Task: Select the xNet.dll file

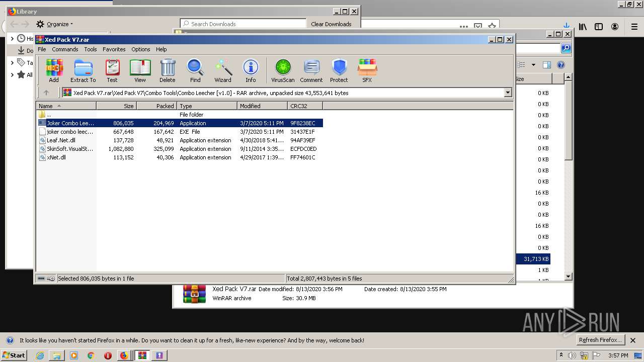Action: 180,157
